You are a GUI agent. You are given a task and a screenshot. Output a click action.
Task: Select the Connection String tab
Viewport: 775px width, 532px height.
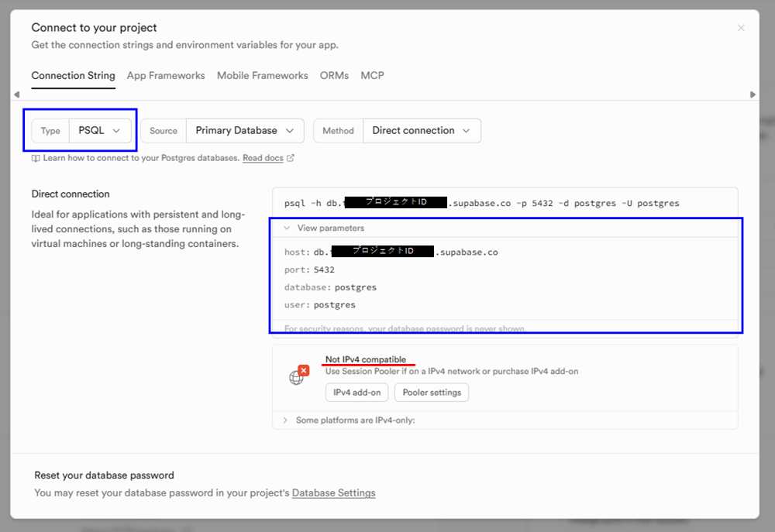(73, 76)
